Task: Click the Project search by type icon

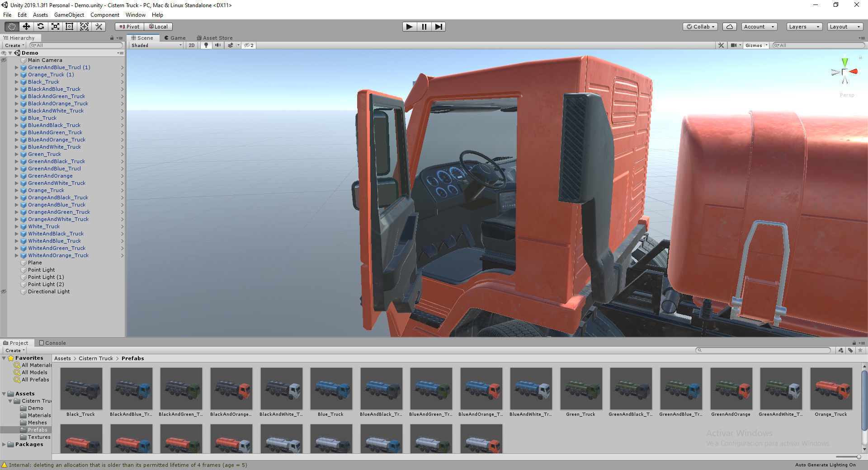Action: tap(840, 350)
